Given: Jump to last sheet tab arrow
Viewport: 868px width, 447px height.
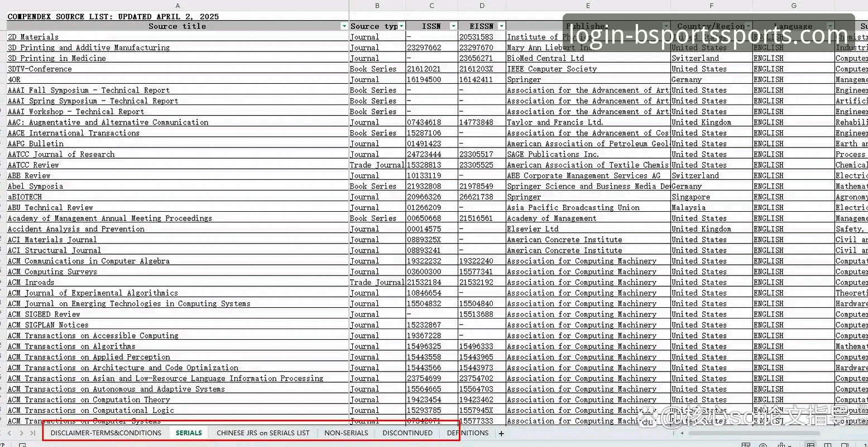Looking at the screenshot, I should [x=33, y=433].
